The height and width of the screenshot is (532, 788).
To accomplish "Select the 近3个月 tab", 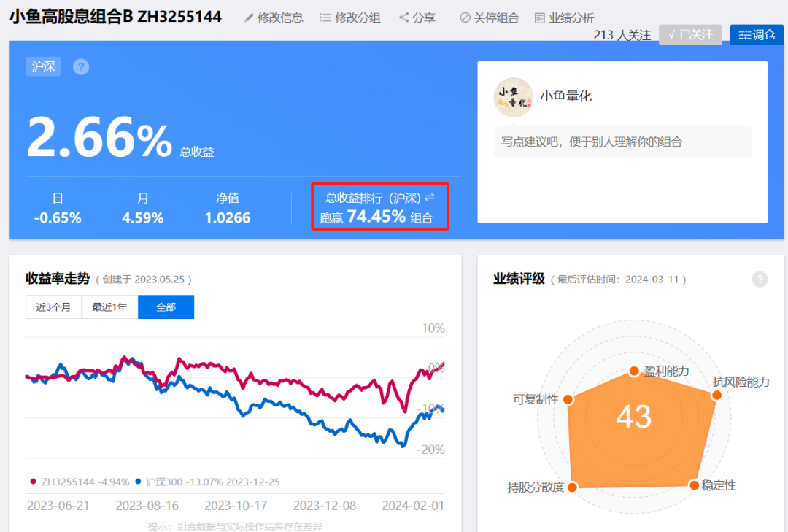I will (x=53, y=307).
